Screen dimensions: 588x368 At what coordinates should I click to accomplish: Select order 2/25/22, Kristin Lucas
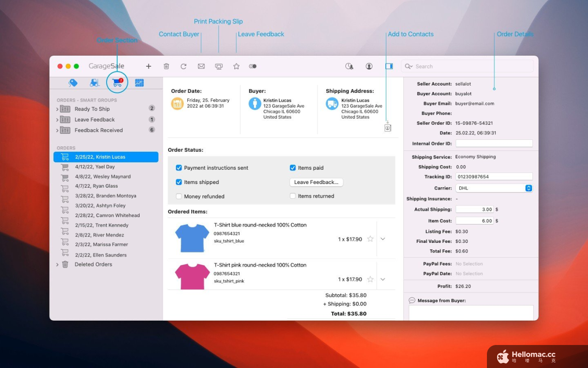106,157
